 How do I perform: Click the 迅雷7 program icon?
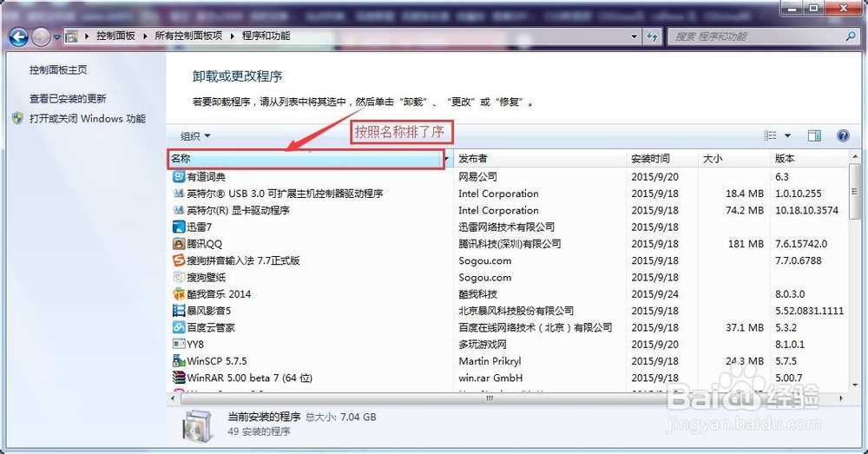tap(178, 227)
